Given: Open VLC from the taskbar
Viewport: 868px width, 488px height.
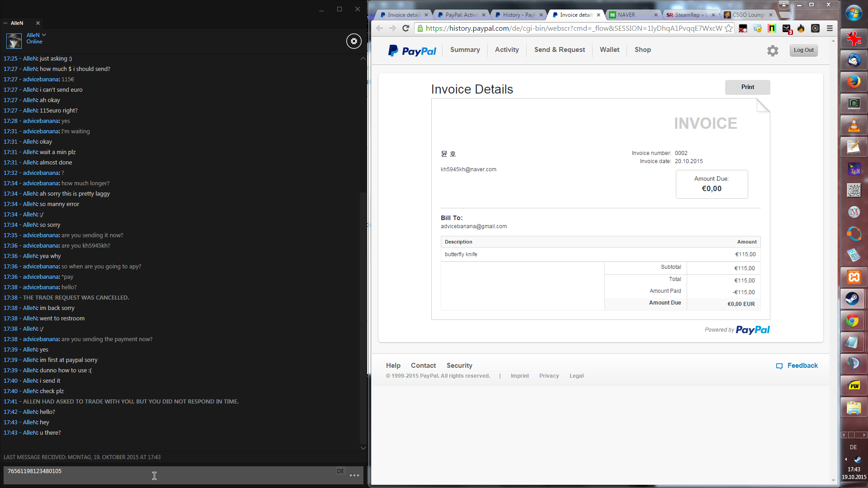Looking at the screenshot, I should click(853, 125).
